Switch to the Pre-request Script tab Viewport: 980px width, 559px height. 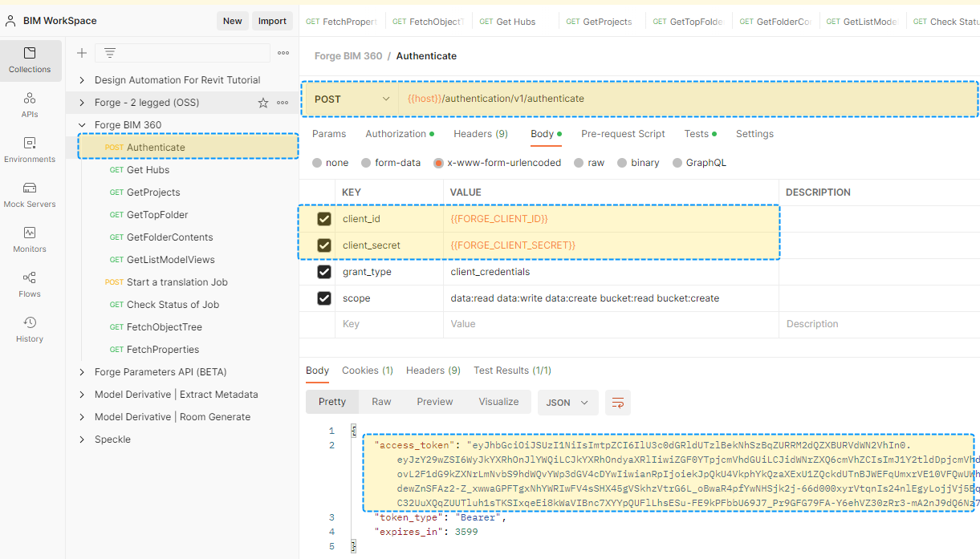pos(623,134)
